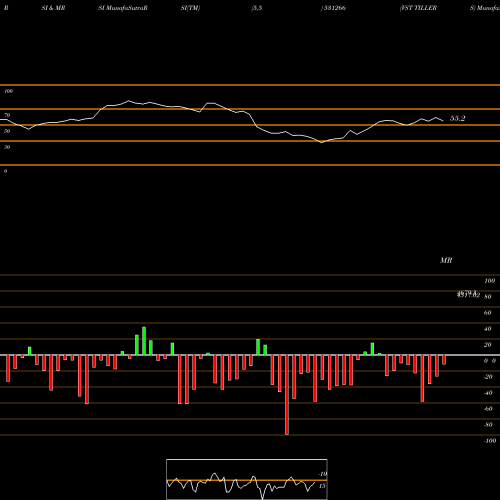This screenshot has height=500, width=500.
Task: Click the tallest red MR bar near -100
Action: pos(287,395)
